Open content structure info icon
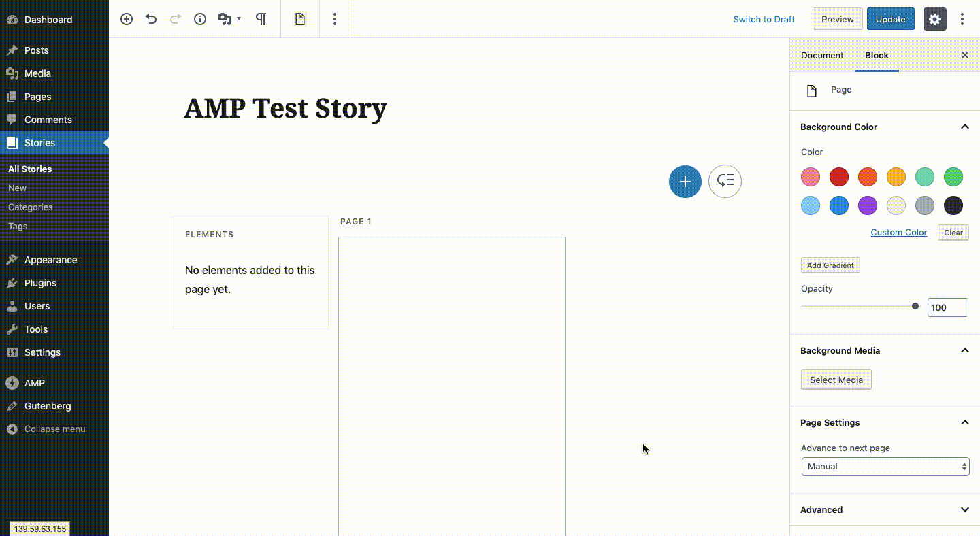Viewport: 980px width, 536px height. pos(200,19)
